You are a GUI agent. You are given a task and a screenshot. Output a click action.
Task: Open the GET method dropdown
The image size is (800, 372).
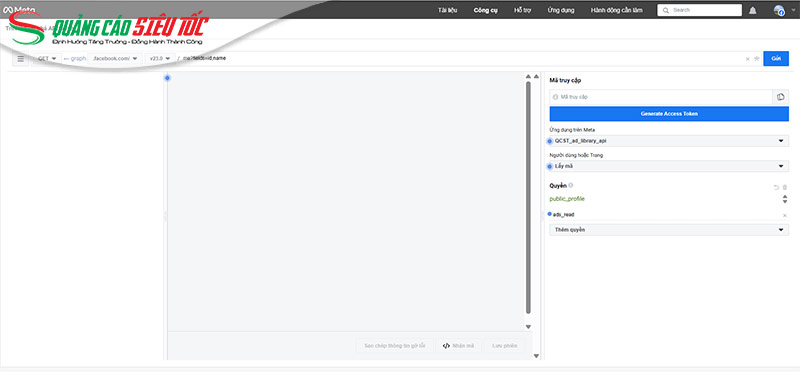(x=47, y=59)
